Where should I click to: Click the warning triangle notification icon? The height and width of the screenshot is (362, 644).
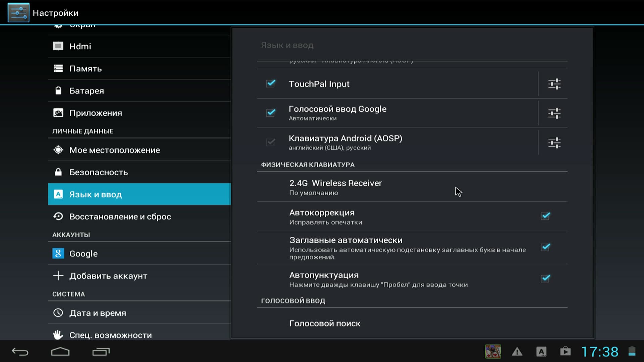pyautogui.click(x=517, y=352)
